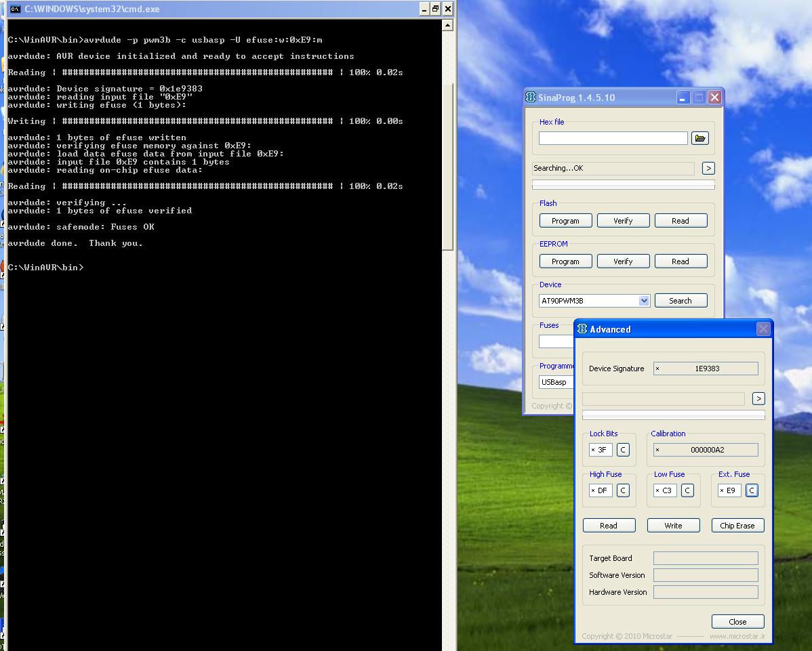
Task: Open the AT90PWM3B device dropdown
Action: (644, 301)
